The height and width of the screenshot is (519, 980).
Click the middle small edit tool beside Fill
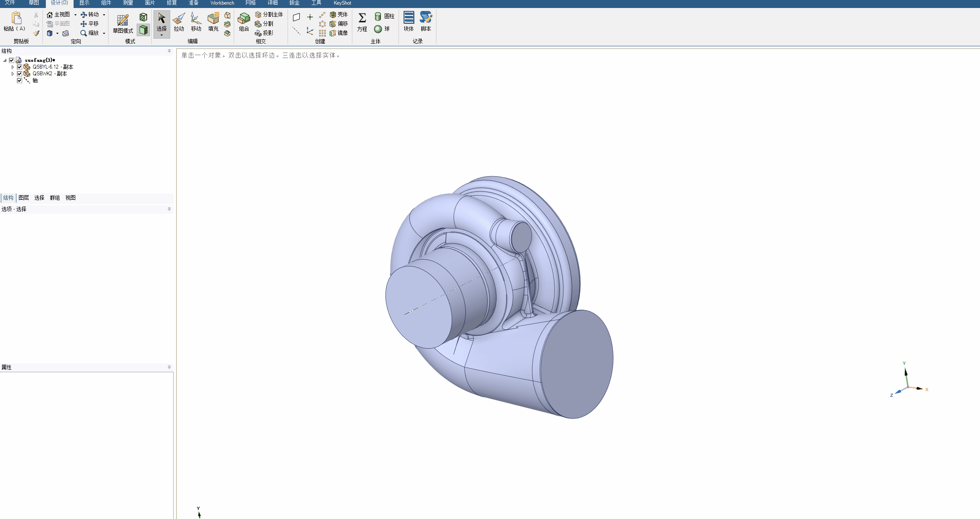[x=227, y=24]
